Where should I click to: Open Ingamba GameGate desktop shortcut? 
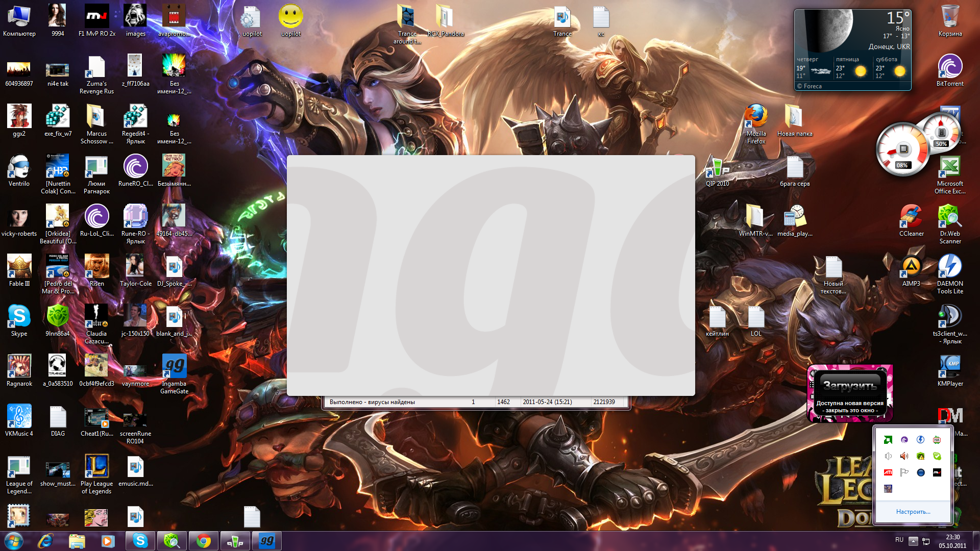coord(174,367)
